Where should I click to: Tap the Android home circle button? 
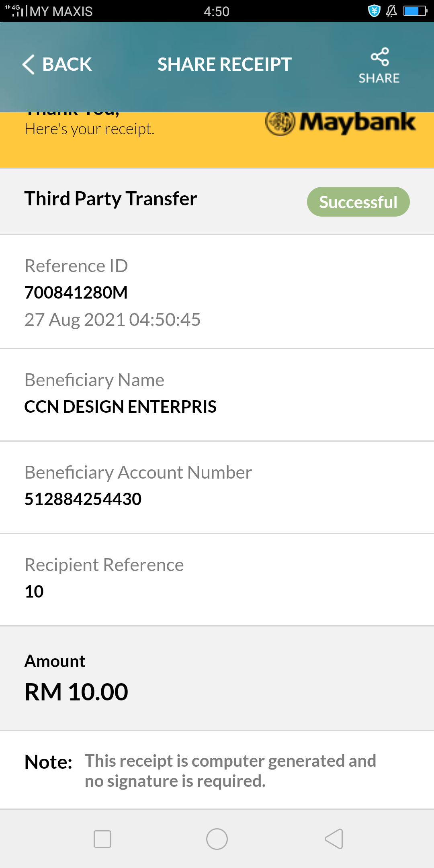pyautogui.click(x=217, y=839)
